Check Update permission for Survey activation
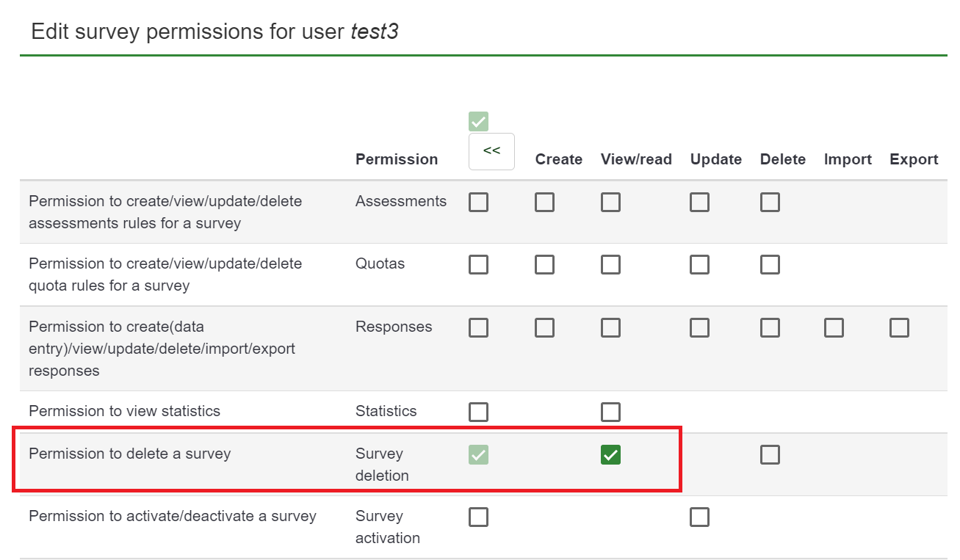 click(x=699, y=517)
